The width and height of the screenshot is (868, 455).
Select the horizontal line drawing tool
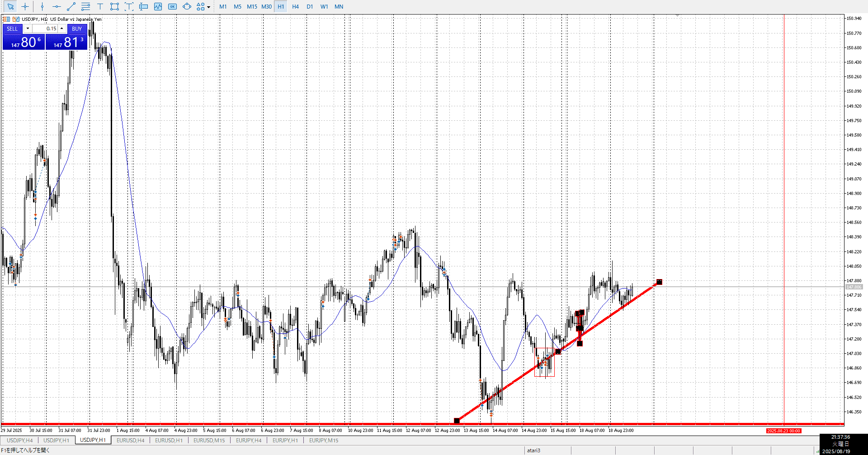click(x=57, y=6)
